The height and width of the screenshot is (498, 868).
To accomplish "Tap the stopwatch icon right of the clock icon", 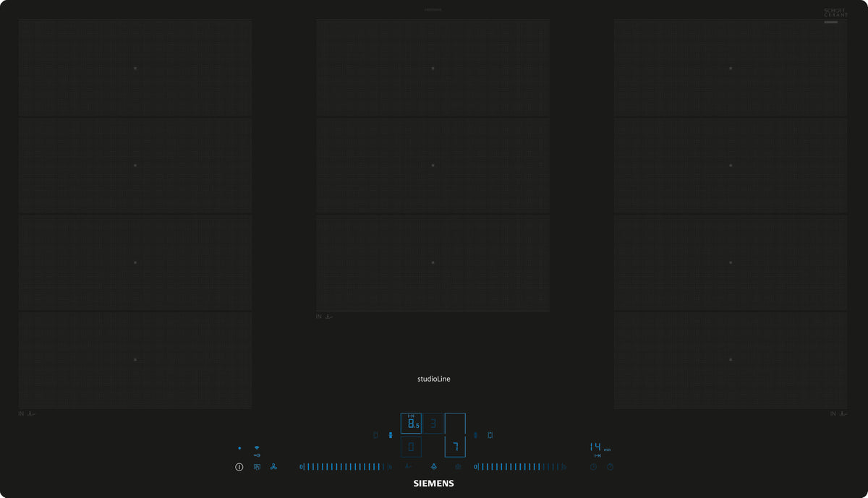I will [610, 467].
